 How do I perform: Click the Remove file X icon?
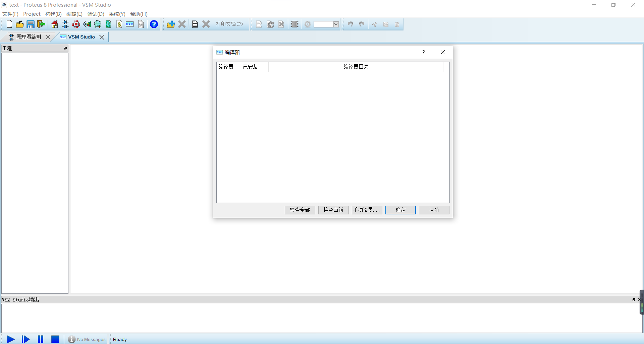pos(206,24)
